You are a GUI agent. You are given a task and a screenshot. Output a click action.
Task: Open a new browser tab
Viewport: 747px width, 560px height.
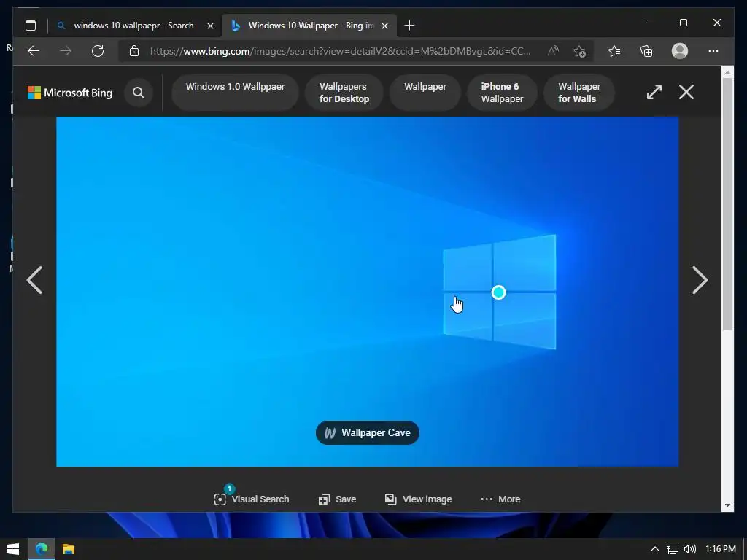click(410, 26)
